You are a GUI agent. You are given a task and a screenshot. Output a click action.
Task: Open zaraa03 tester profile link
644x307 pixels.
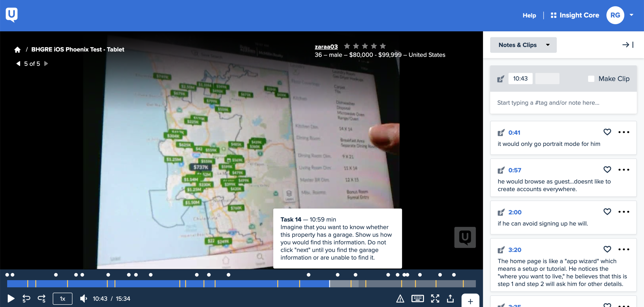[x=326, y=47]
